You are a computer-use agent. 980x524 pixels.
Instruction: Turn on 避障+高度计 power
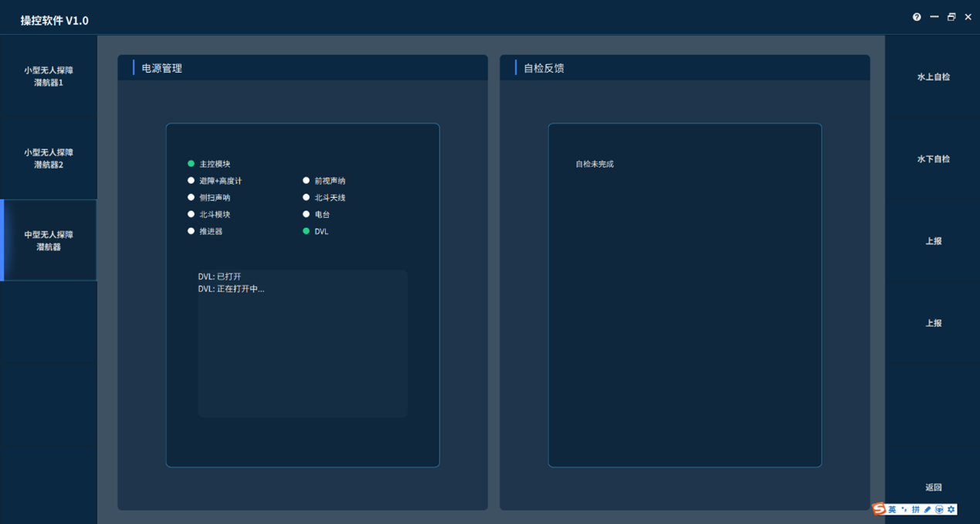[192, 181]
